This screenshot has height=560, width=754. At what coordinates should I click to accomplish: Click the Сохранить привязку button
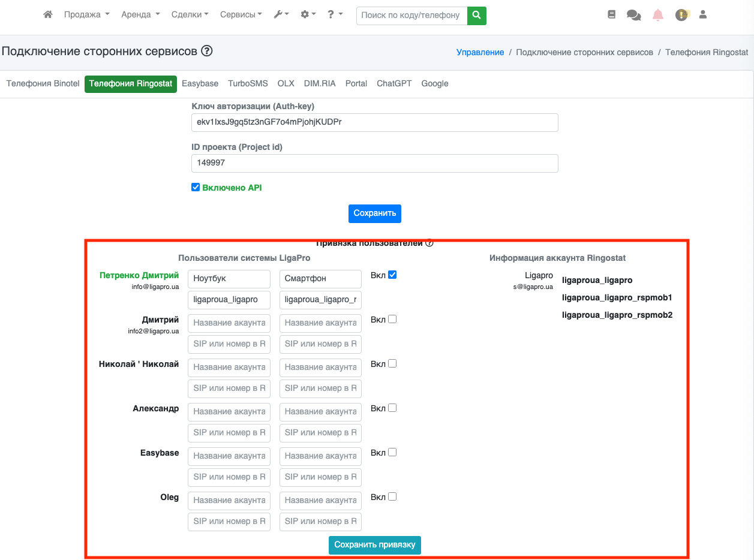click(375, 545)
